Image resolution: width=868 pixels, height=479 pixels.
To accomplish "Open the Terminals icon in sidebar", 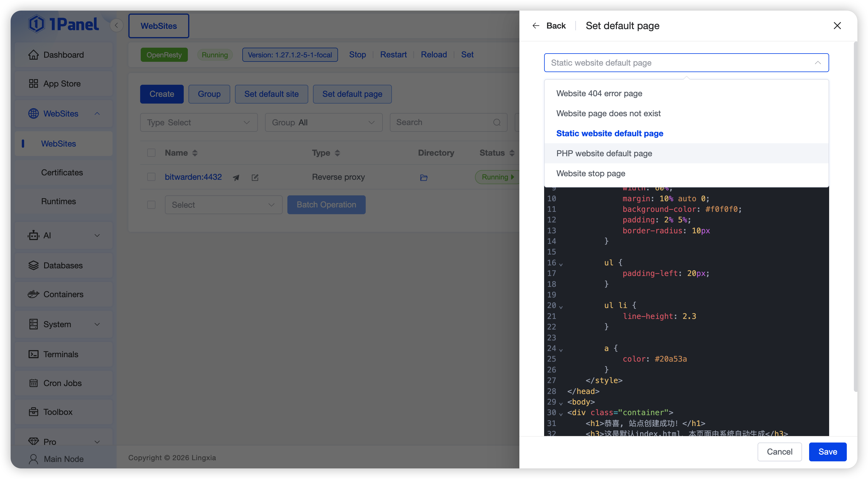I will 33,354.
